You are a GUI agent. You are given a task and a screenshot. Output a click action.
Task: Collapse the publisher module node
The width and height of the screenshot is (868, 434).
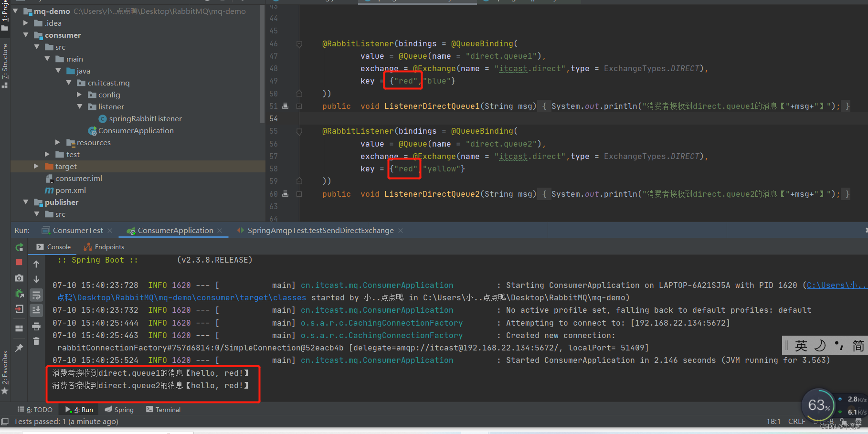coord(26,202)
